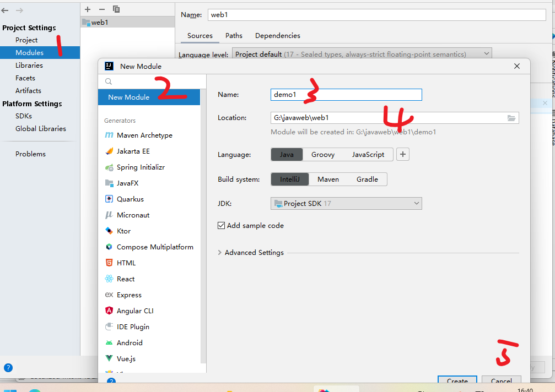The height and width of the screenshot is (392, 555).
Task: Open the JDK Project SDK dropdown
Action: pos(346,204)
